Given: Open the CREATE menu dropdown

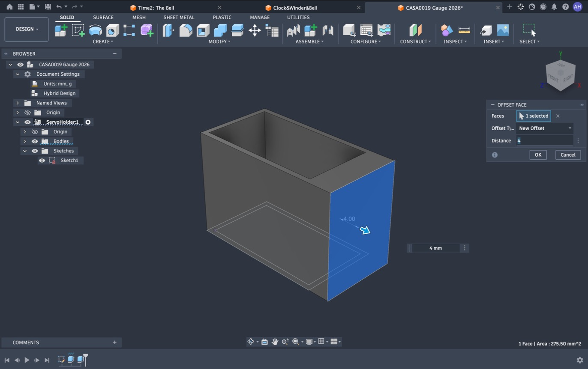Looking at the screenshot, I should click(x=103, y=42).
